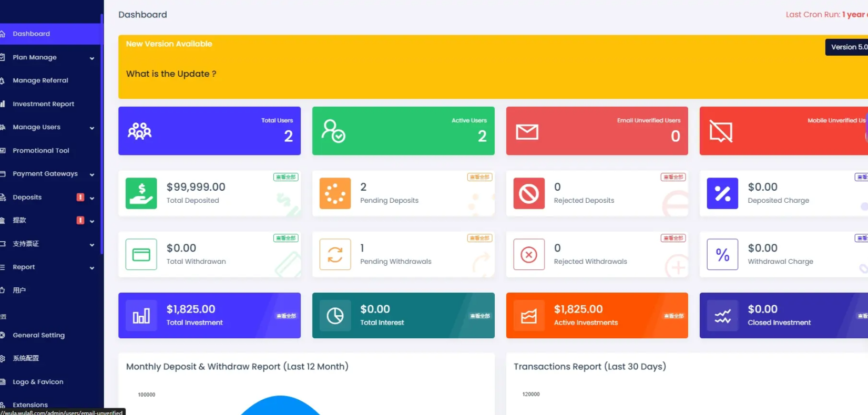Click the green Total Deposited hand icon
Image resolution: width=868 pixels, height=415 pixels.
141,193
